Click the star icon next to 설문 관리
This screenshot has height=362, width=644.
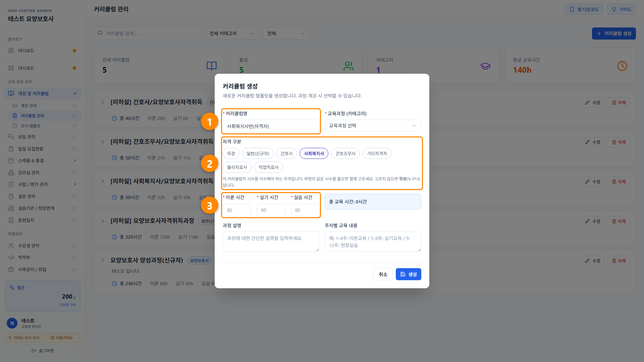tap(74, 196)
